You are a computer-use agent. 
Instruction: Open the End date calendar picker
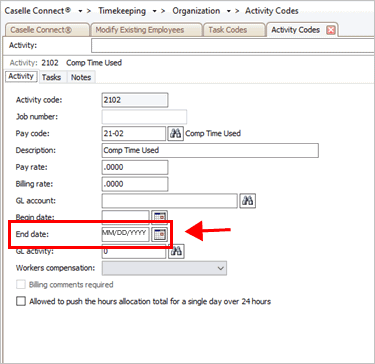pos(160,234)
